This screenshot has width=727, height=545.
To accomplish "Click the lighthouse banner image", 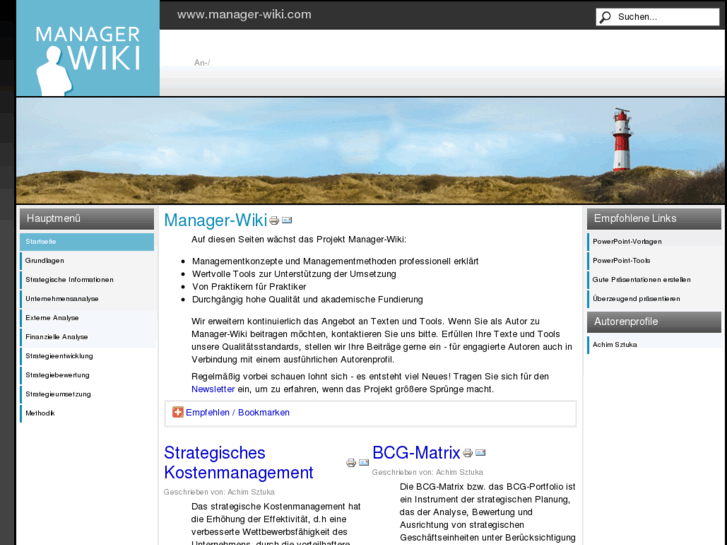I will (x=370, y=151).
